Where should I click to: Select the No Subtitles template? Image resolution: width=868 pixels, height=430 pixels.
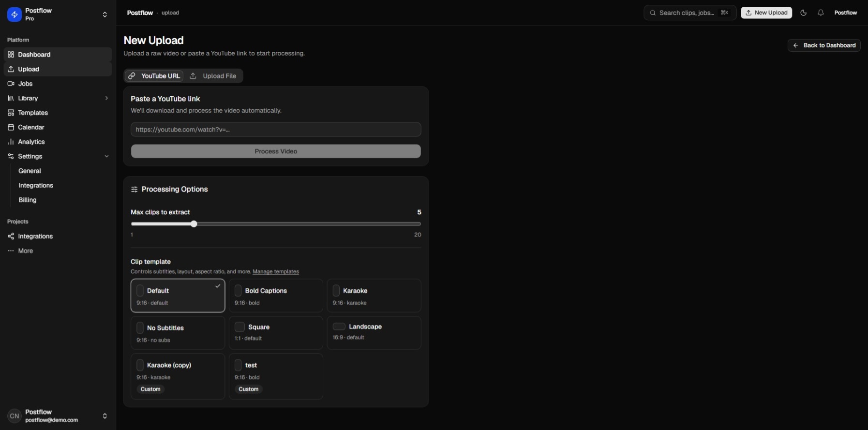pyautogui.click(x=178, y=333)
